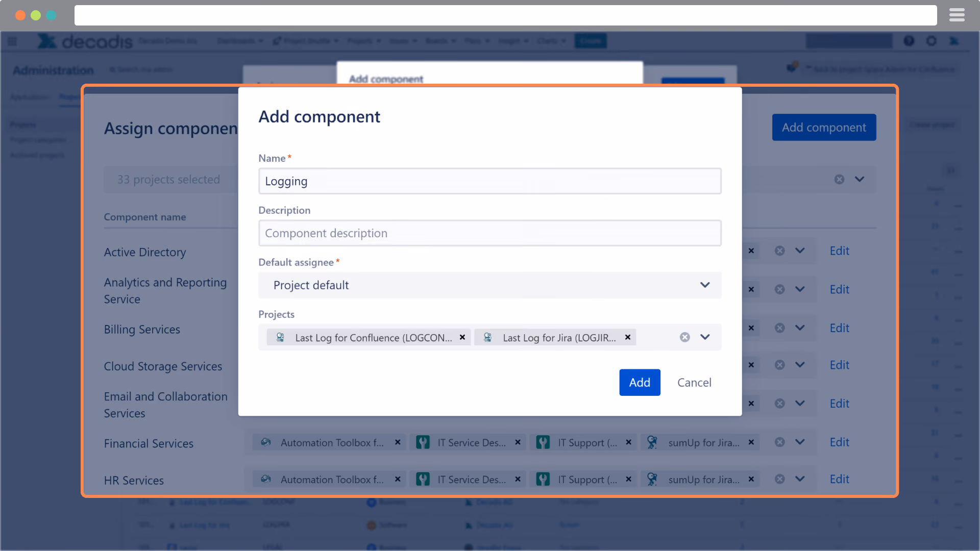
Task: Clear the 33 projects selected filter
Action: pyautogui.click(x=839, y=180)
